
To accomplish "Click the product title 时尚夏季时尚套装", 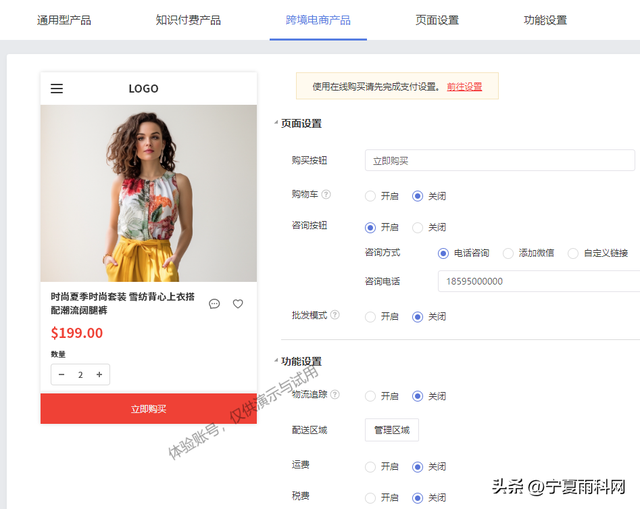I will (x=122, y=303).
